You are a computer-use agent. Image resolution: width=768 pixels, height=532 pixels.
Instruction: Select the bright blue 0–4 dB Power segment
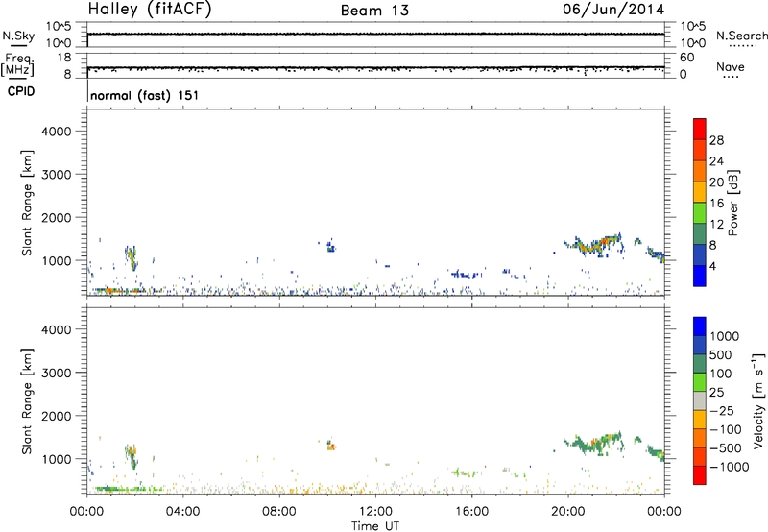click(x=700, y=276)
